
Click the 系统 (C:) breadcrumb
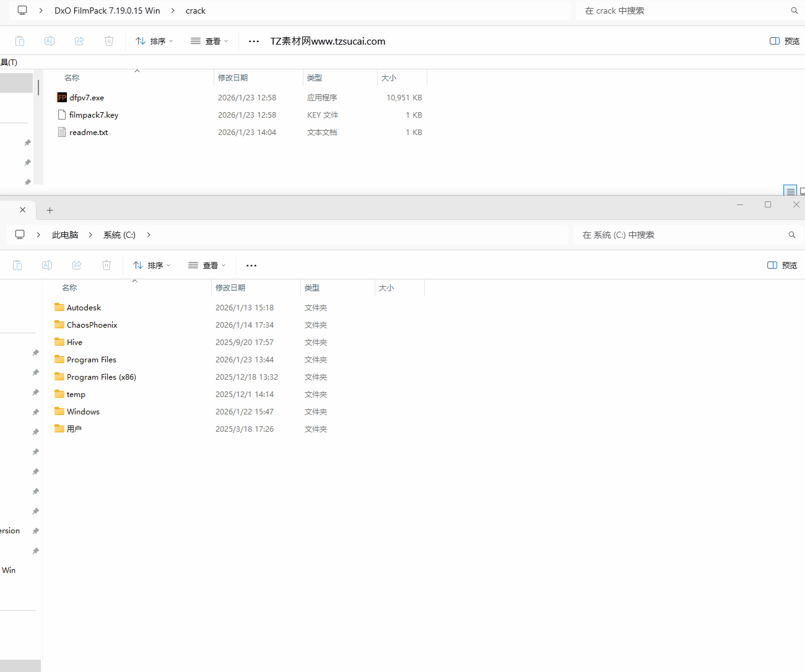pos(120,235)
